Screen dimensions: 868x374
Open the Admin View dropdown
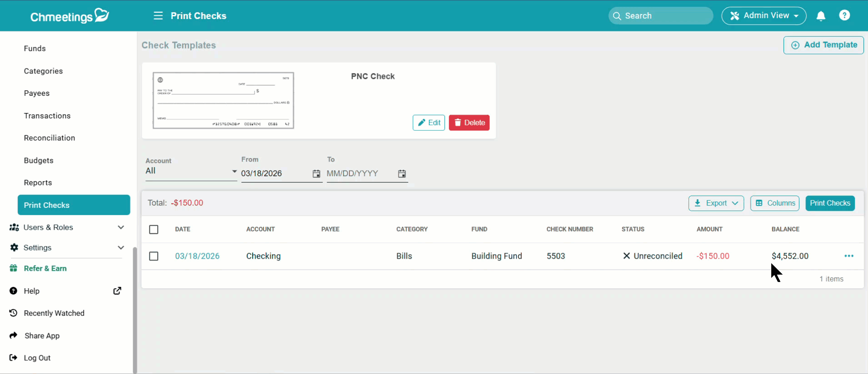pos(763,16)
